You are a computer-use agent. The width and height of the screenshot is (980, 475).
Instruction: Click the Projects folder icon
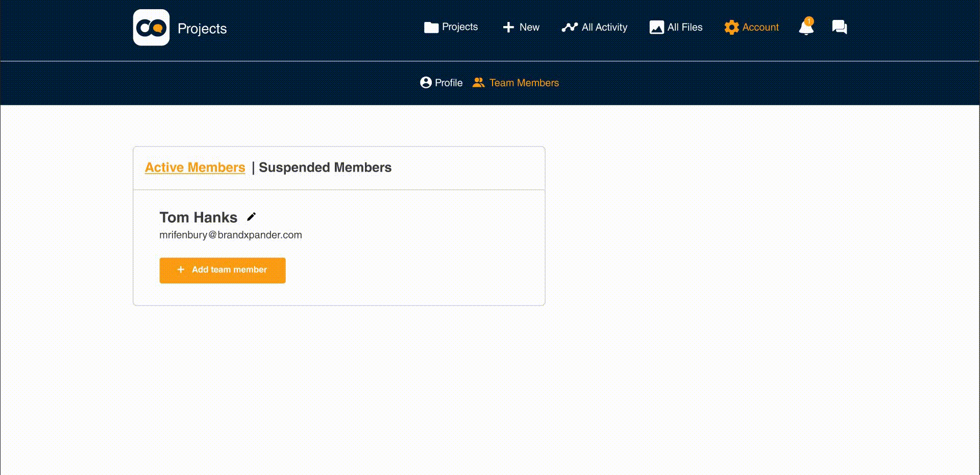[x=431, y=28]
